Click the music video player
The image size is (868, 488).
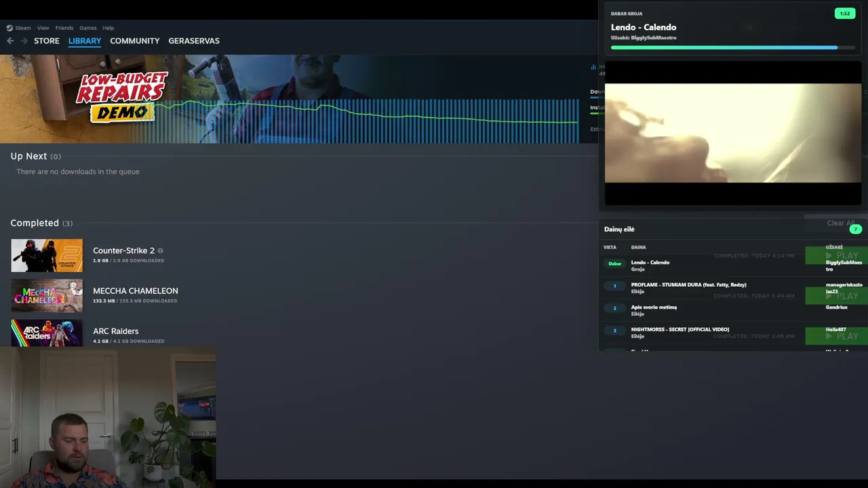733,134
